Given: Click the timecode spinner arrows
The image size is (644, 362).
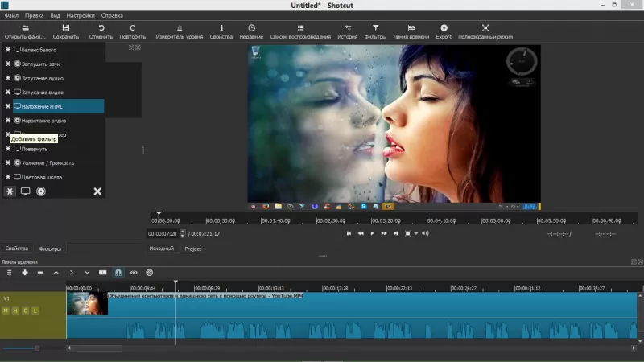Looking at the screenshot, I should pyautogui.click(x=182, y=233).
